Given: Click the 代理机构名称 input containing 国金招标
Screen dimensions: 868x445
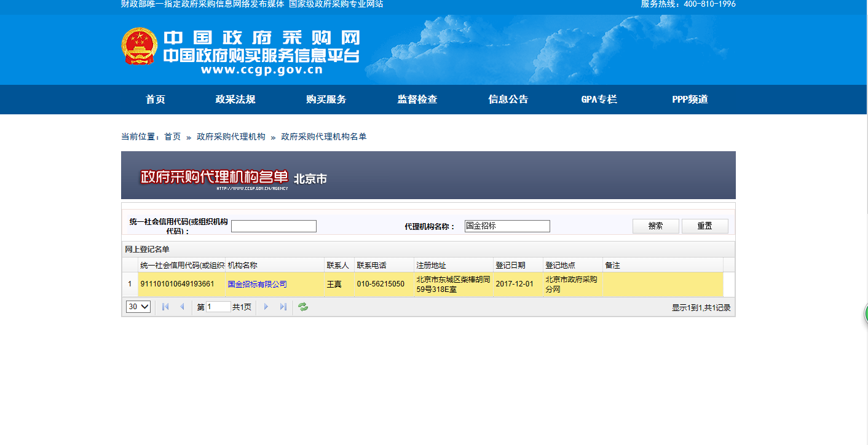Looking at the screenshot, I should point(507,226).
